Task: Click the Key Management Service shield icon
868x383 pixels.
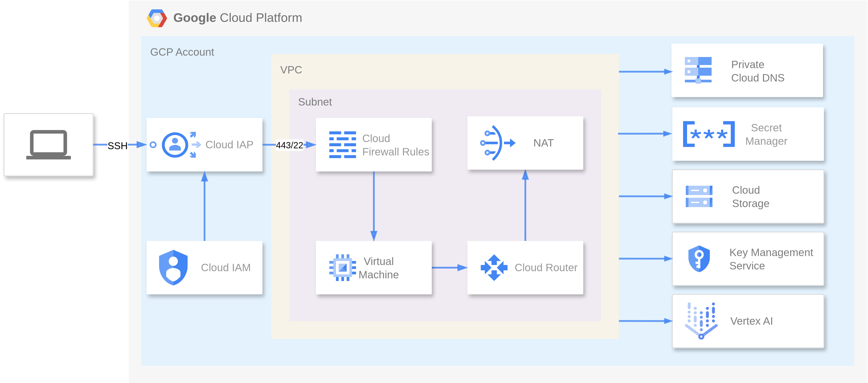Action: point(699,259)
